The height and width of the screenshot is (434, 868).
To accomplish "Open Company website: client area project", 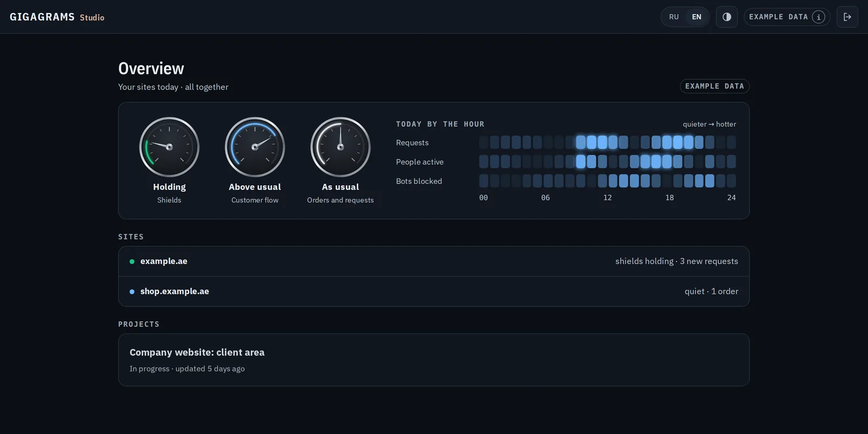I will click(x=434, y=360).
